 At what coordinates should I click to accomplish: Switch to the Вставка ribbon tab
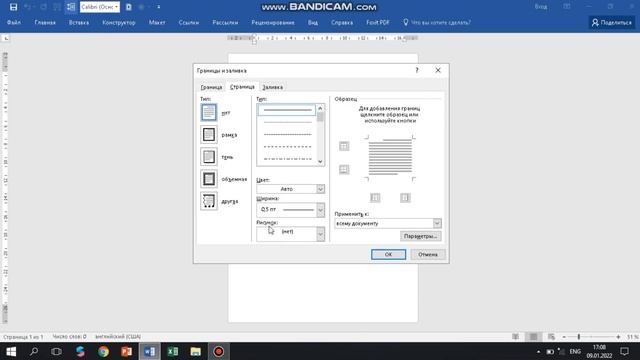click(79, 22)
